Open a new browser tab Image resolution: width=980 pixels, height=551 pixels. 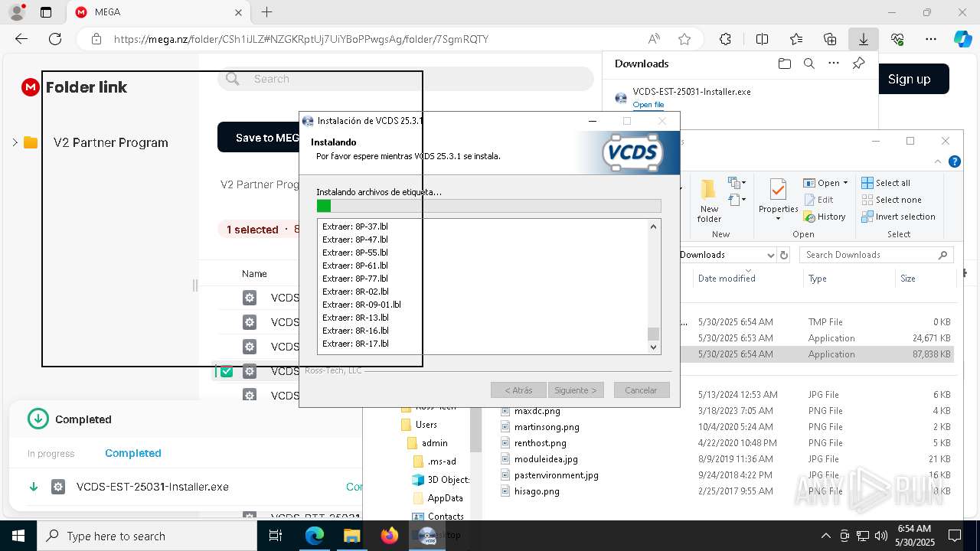[266, 12]
